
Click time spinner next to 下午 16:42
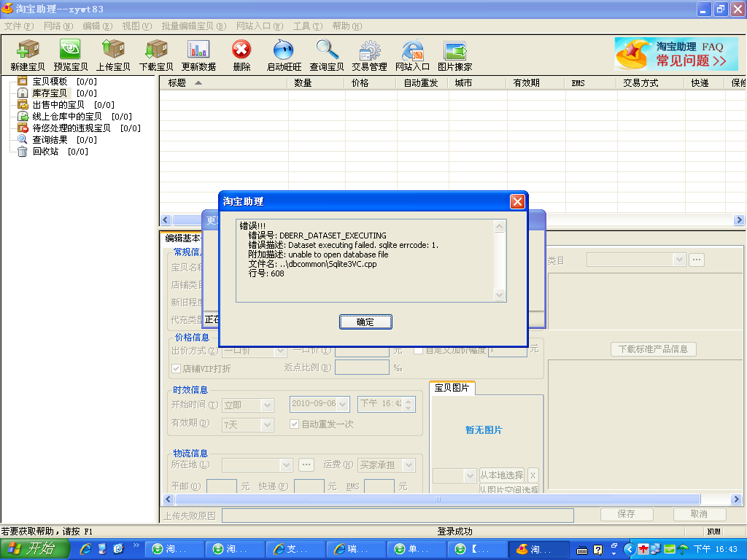409,404
